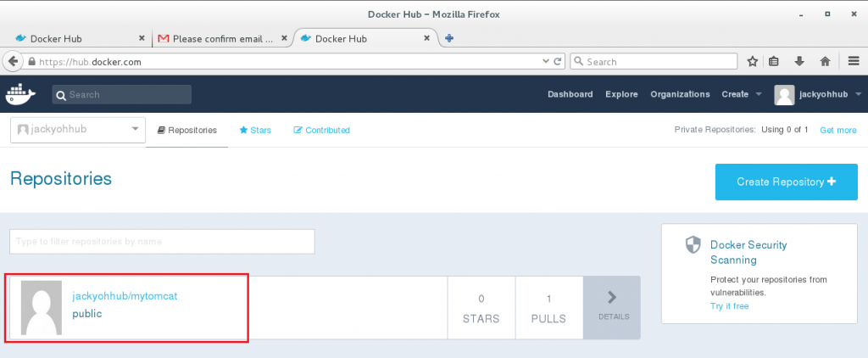This screenshot has width=868, height=358.
Task: Open the Explore nav item
Action: click(x=621, y=94)
